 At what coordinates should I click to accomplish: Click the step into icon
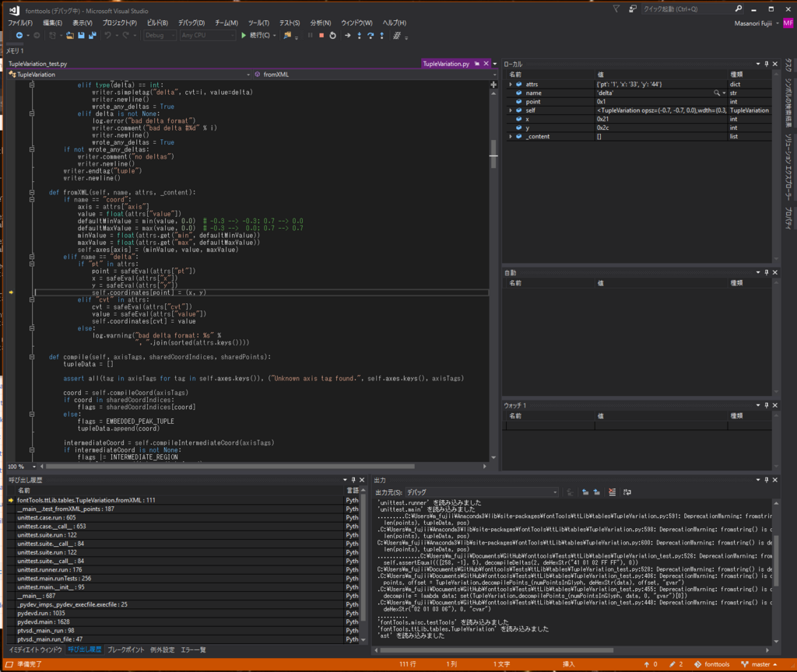(x=360, y=36)
